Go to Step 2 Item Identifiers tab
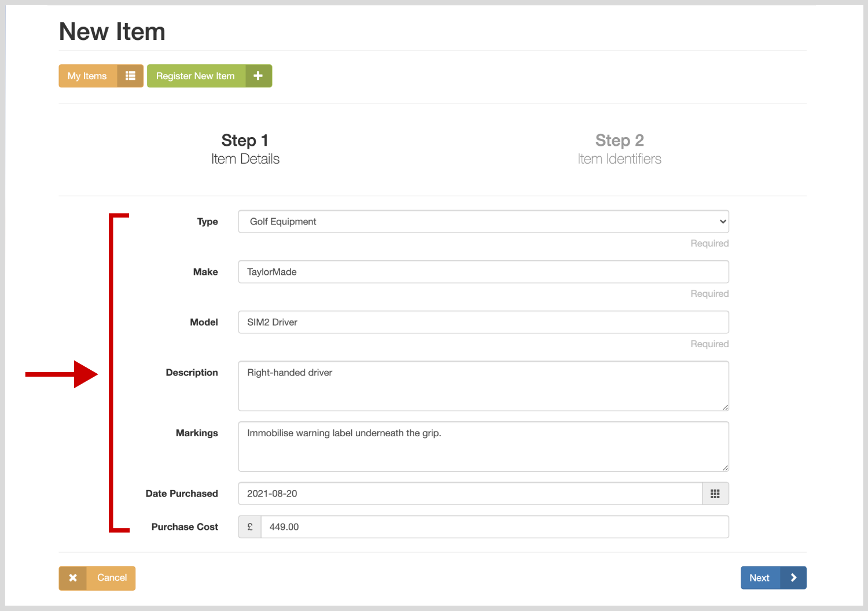The width and height of the screenshot is (868, 611). point(619,149)
